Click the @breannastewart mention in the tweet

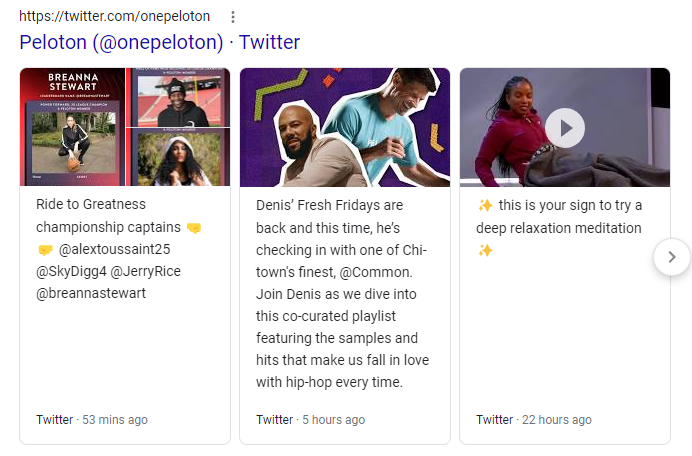91,293
